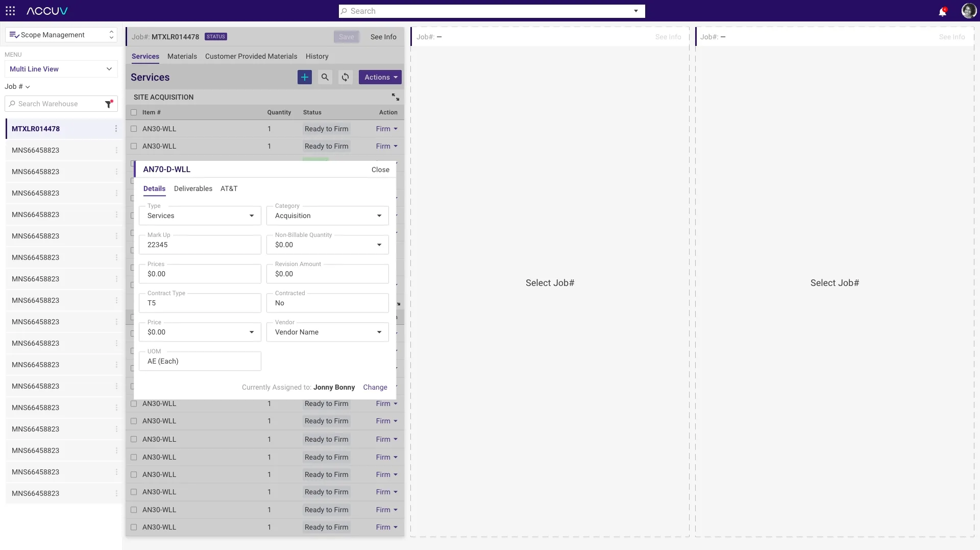Click See Info for job MTXLR014478
980x550 pixels.
point(383,37)
